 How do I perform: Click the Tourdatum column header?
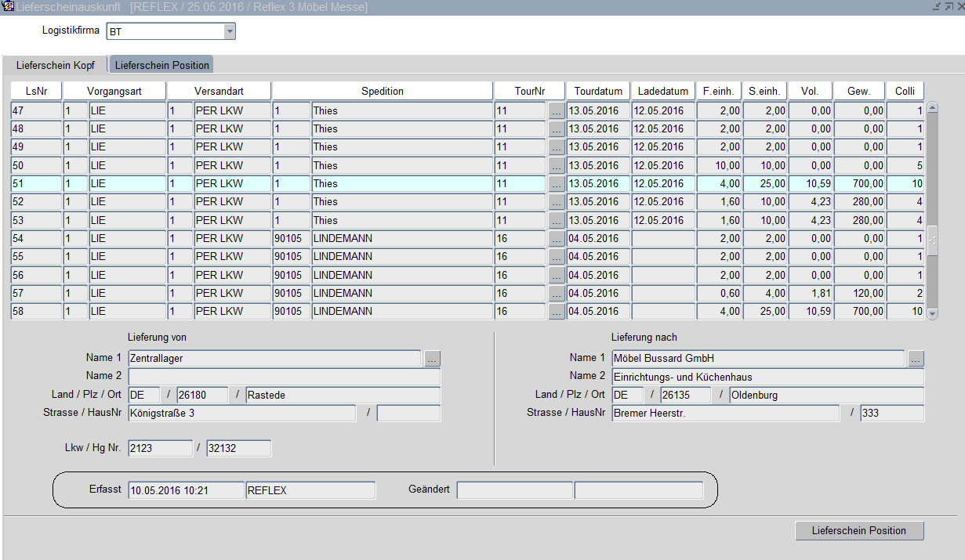click(597, 91)
